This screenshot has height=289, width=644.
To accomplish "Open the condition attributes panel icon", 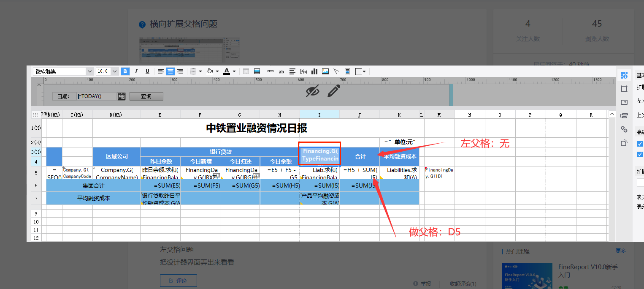I will point(624,116).
